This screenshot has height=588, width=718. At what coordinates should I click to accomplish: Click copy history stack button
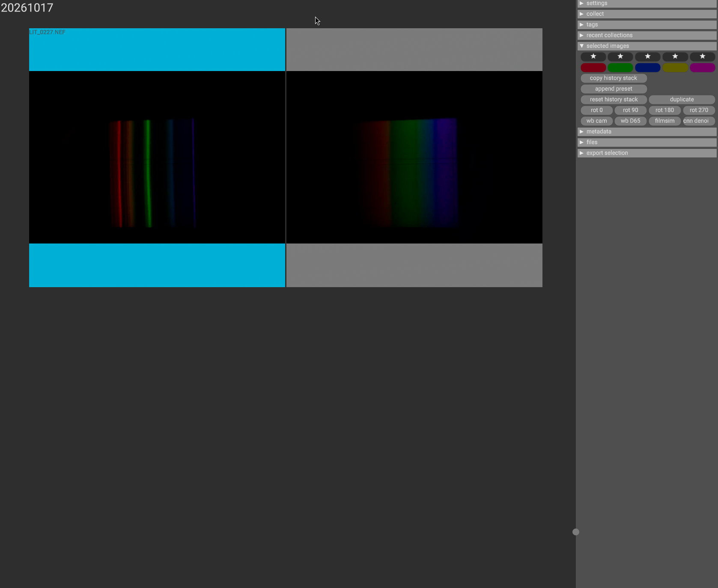[x=614, y=78]
